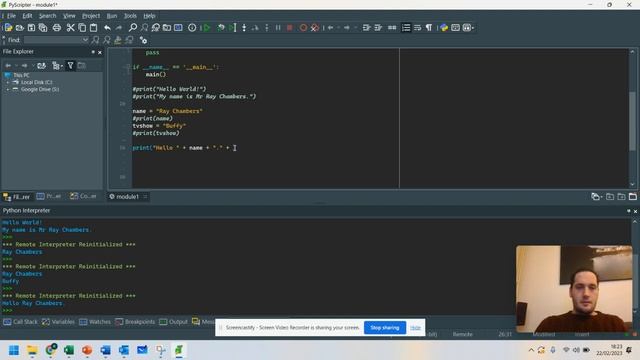Click the red Stop/Abort icon
The height and width of the screenshot is (360, 640).
pyautogui.click(x=289, y=28)
